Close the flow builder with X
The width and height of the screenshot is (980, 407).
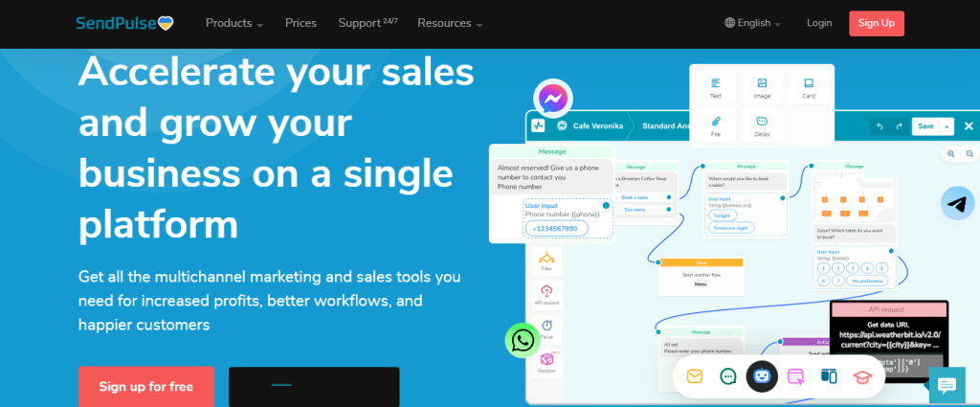point(969,126)
